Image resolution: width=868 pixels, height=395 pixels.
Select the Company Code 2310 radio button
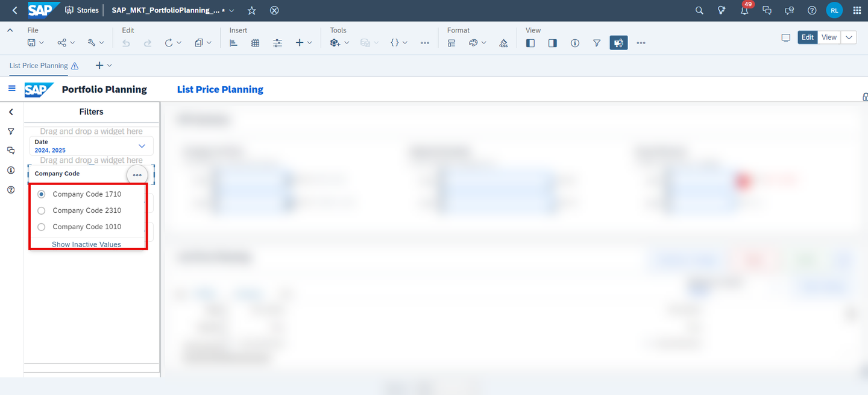coord(42,210)
